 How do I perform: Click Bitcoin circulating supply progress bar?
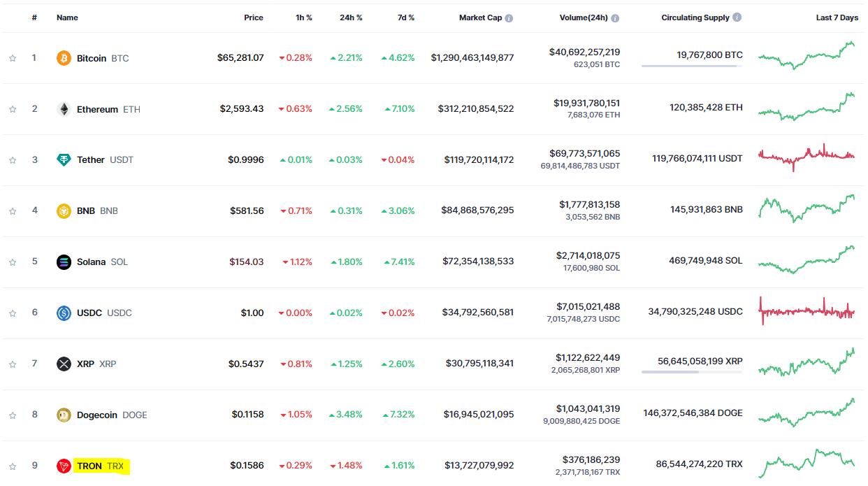691,66
